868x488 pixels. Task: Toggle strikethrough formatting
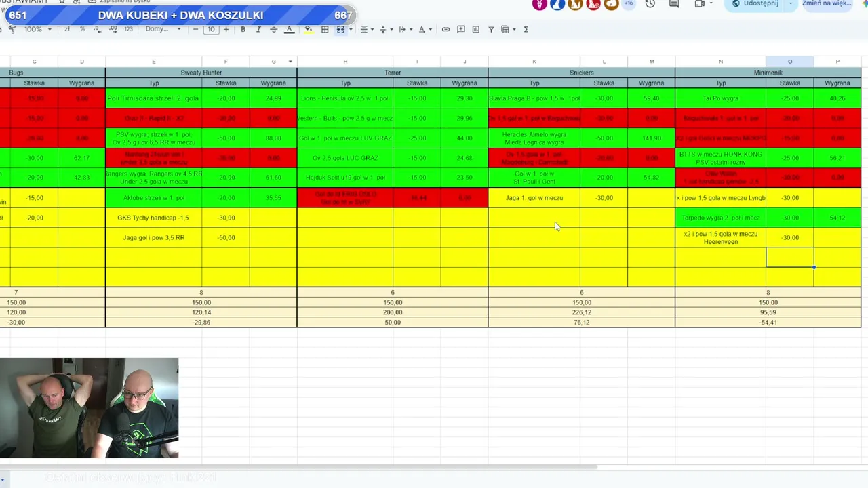(273, 29)
